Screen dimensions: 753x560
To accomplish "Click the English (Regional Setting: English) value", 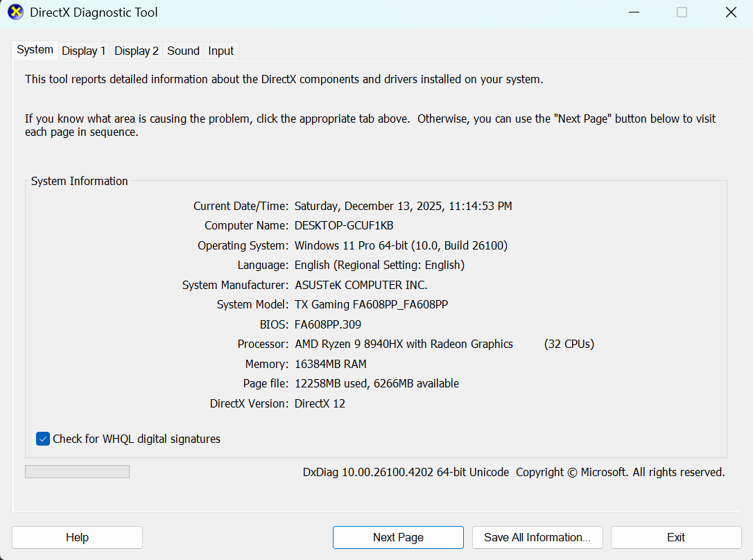I will coord(379,265).
